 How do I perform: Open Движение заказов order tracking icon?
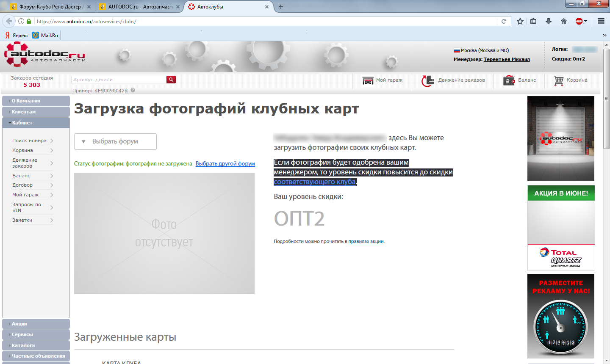pos(428,80)
